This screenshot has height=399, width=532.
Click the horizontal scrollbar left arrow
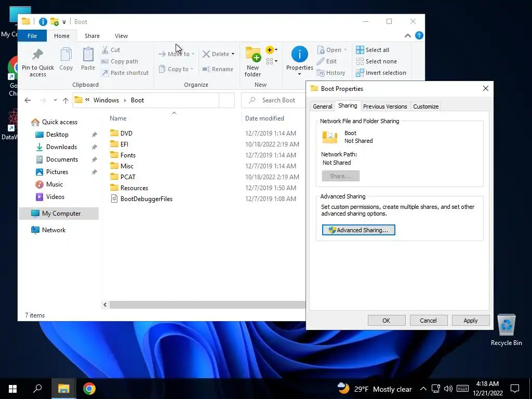click(x=105, y=304)
